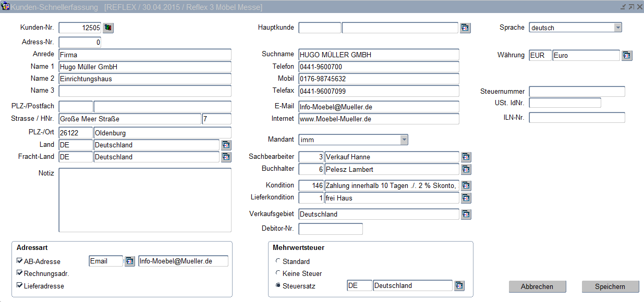
Task: Open the Mandant dropdown list
Action: click(404, 140)
